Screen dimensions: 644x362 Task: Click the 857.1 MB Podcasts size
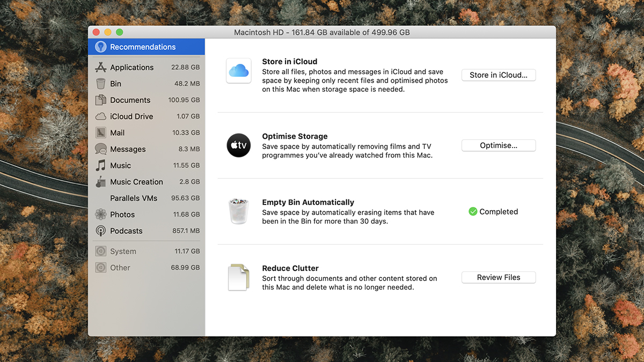(186, 231)
